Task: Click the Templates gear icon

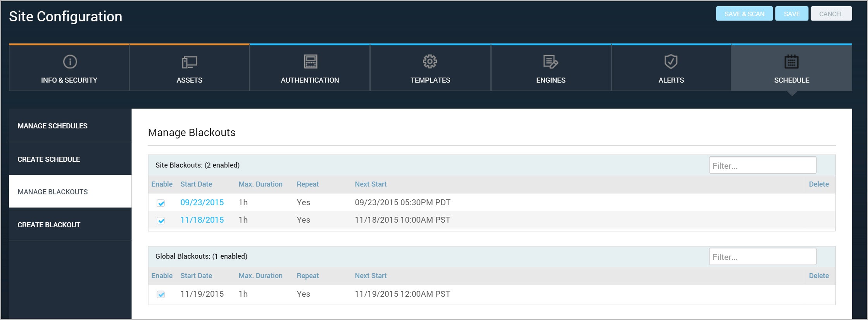Action: coord(430,61)
